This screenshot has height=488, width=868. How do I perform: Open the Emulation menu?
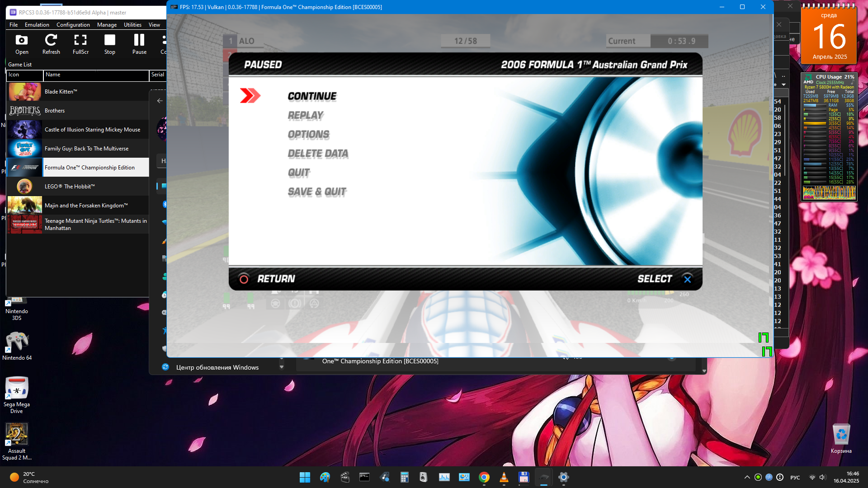coord(37,25)
